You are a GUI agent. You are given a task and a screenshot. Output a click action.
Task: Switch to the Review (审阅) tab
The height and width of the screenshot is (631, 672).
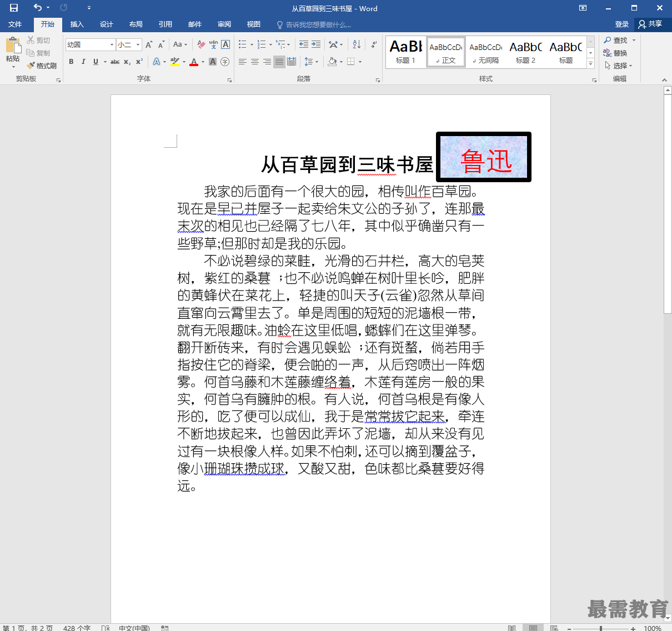(x=224, y=24)
